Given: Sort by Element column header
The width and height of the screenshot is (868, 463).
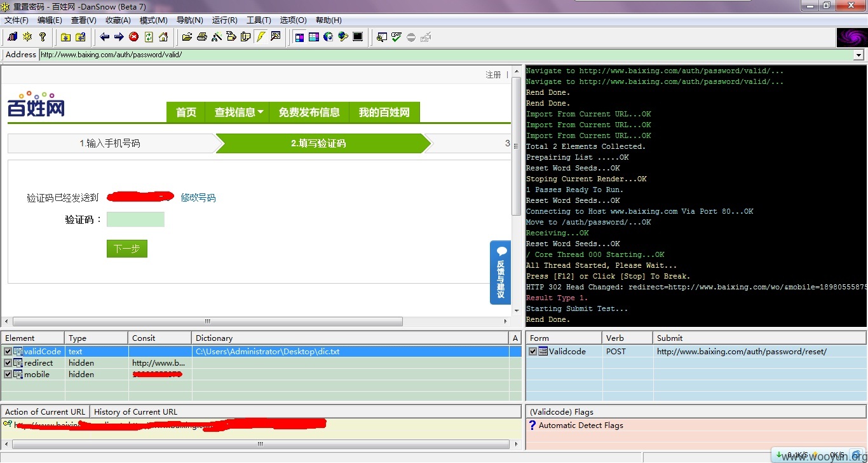Looking at the screenshot, I should coord(32,338).
